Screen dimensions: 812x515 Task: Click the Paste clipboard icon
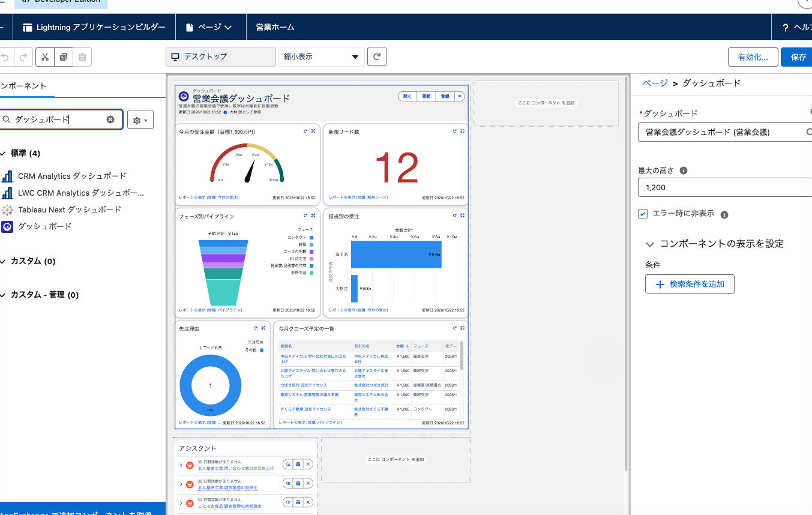pos(82,57)
